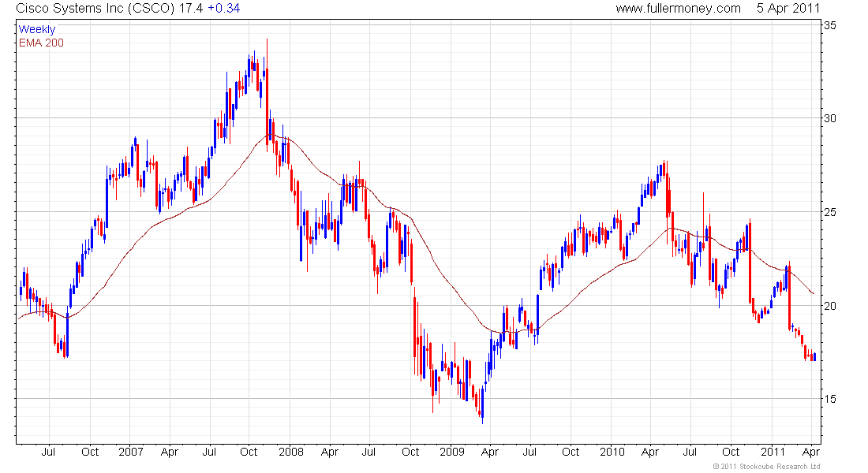Click the '2010' year axis label

612,452
